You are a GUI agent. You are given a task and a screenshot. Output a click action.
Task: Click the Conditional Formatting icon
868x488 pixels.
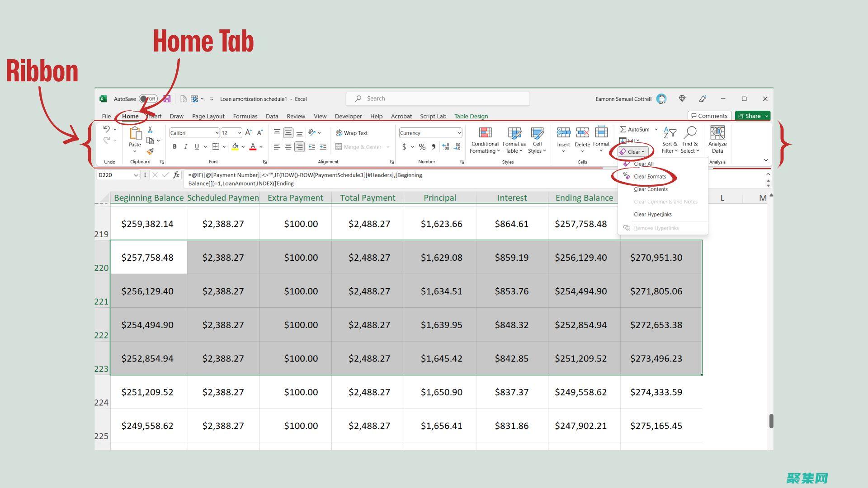485,133
